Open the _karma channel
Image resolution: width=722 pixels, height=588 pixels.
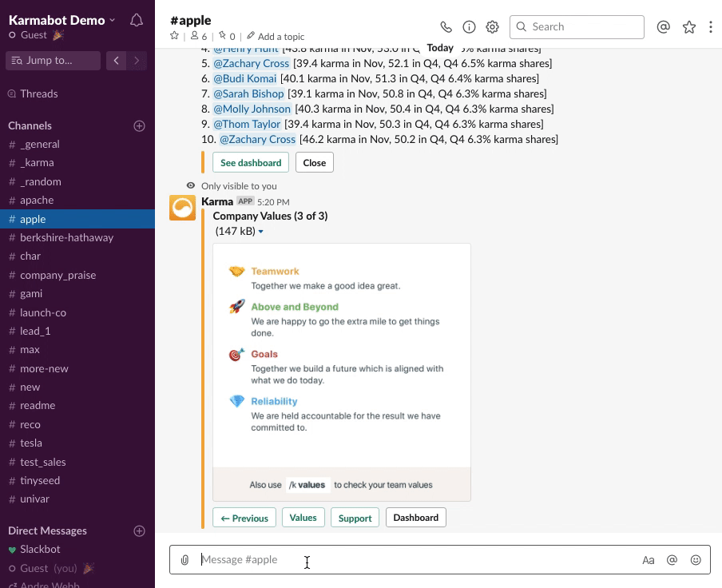click(77, 162)
